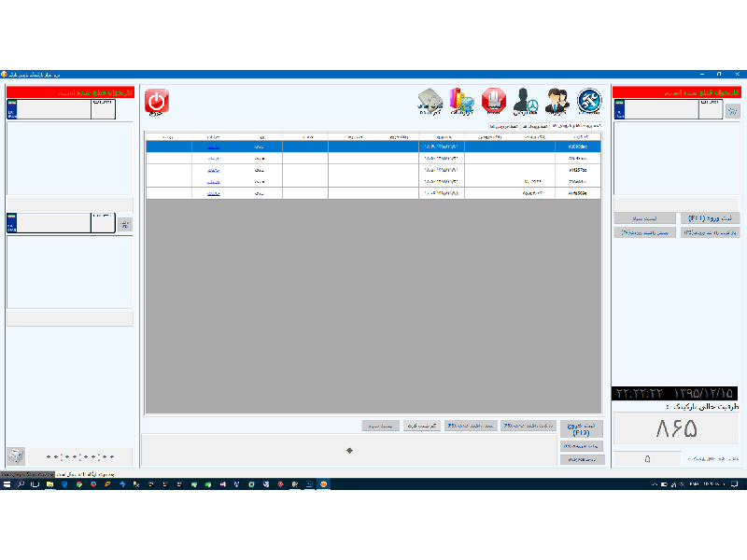Click the person with steering wheel icon

pos(526,101)
